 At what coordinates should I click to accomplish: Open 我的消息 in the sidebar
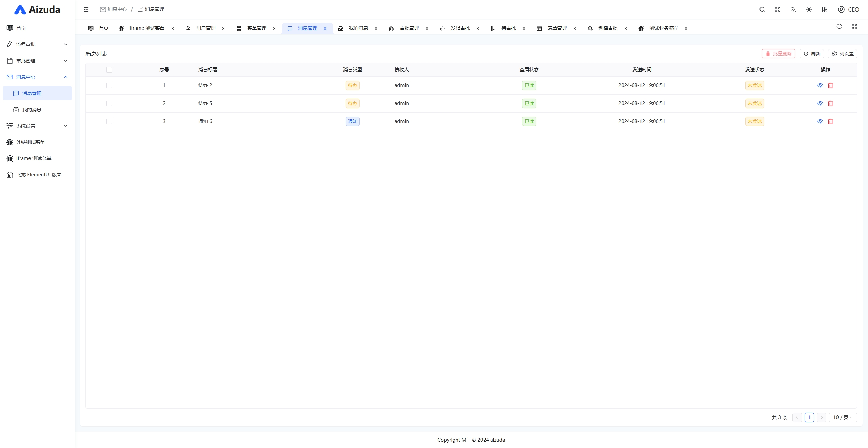point(32,110)
